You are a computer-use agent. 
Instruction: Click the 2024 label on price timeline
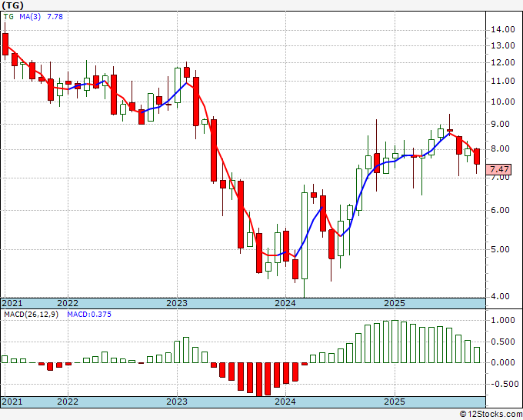point(285,303)
